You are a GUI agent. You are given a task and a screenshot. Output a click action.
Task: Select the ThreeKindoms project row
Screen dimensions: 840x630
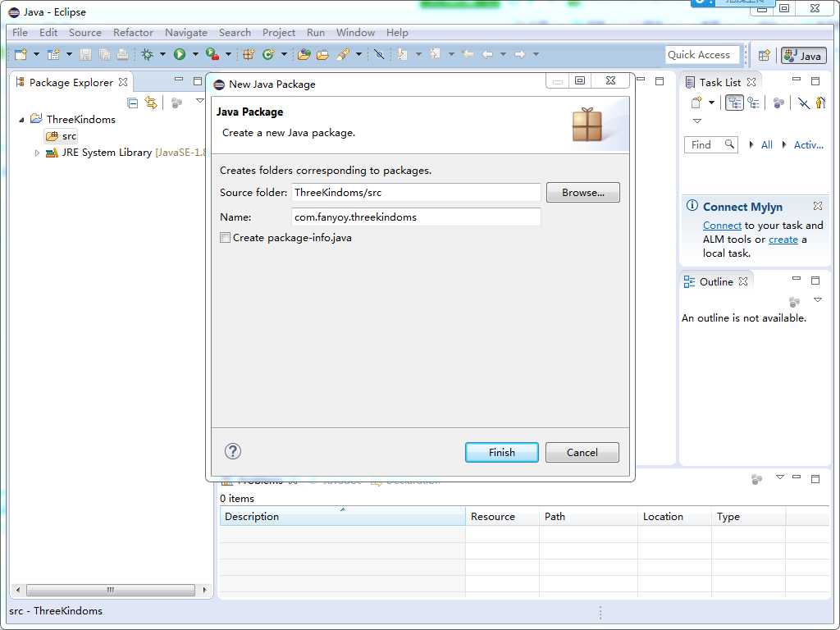(73, 120)
